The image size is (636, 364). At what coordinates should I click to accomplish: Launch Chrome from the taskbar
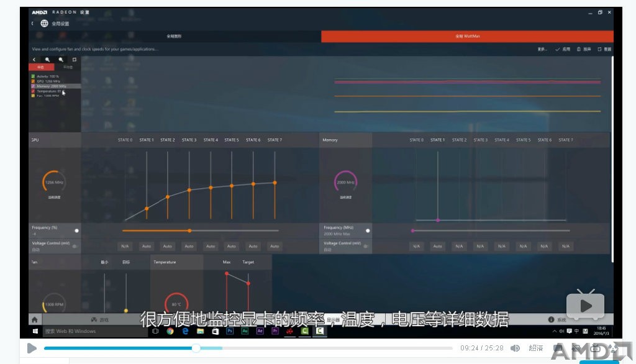coord(170,331)
